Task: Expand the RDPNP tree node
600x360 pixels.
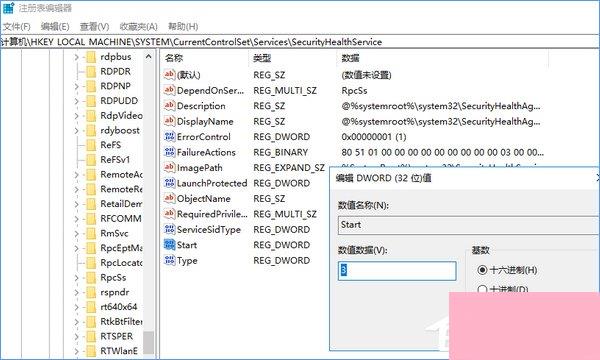Action: (76, 86)
